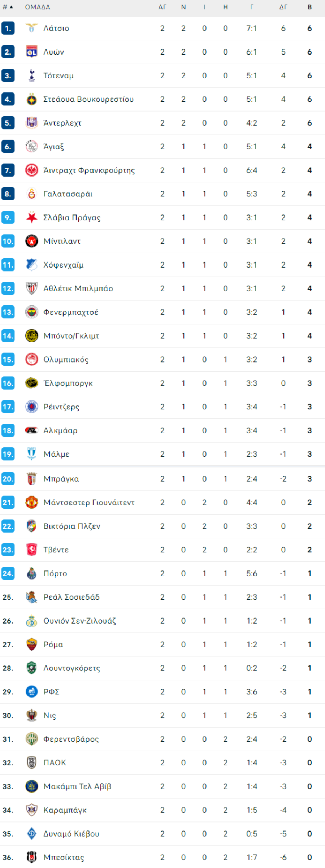
Task: Click the Μάντσεστερ Γιουνάιτεντ crest
Action: (x=32, y=503)
